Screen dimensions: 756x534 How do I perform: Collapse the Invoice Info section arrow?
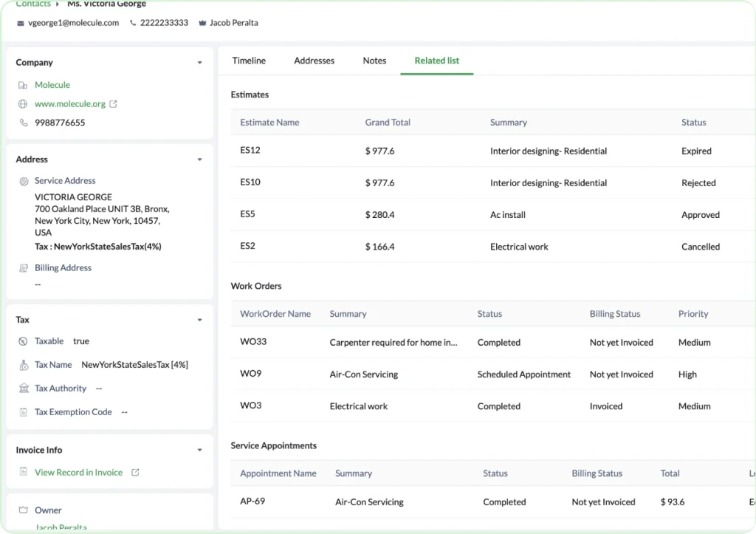point(199,450)
